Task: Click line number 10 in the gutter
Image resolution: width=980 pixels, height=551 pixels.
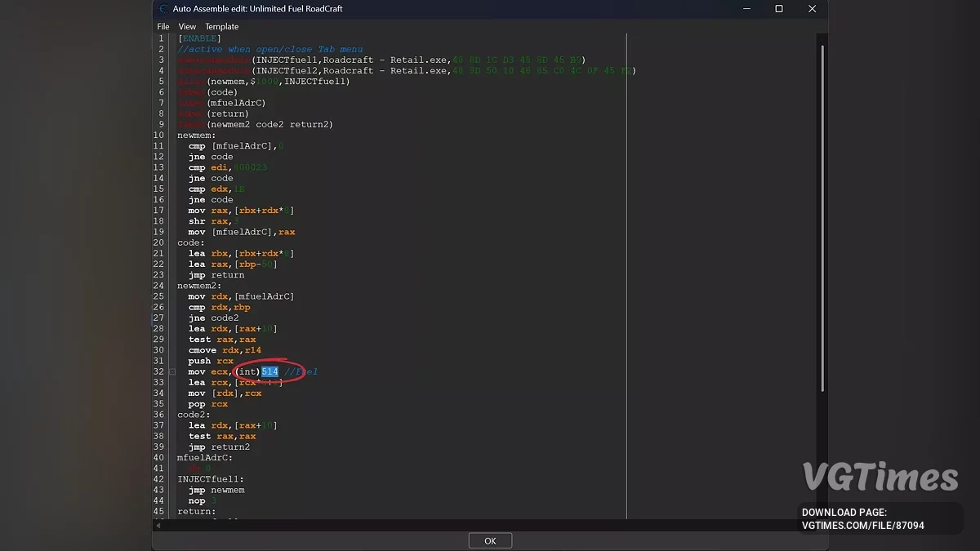Action: [x=159, y=136]
